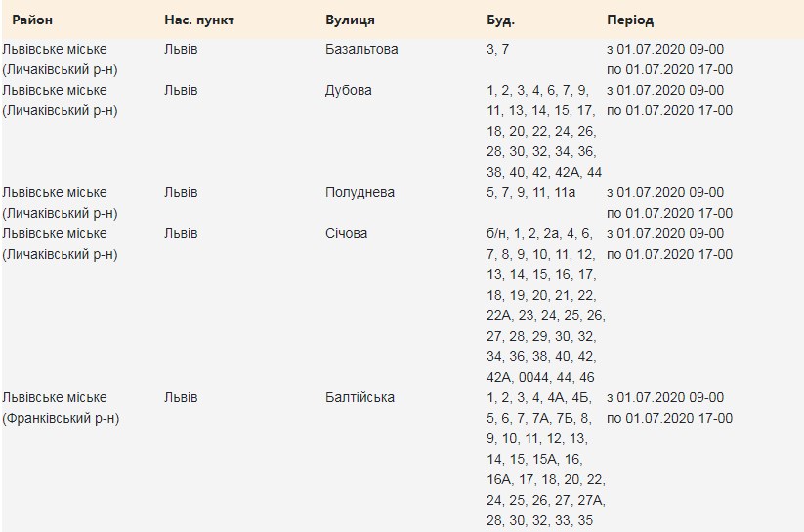Click building list 5, 7, 9, 11, 11а

tap(530, 192)
